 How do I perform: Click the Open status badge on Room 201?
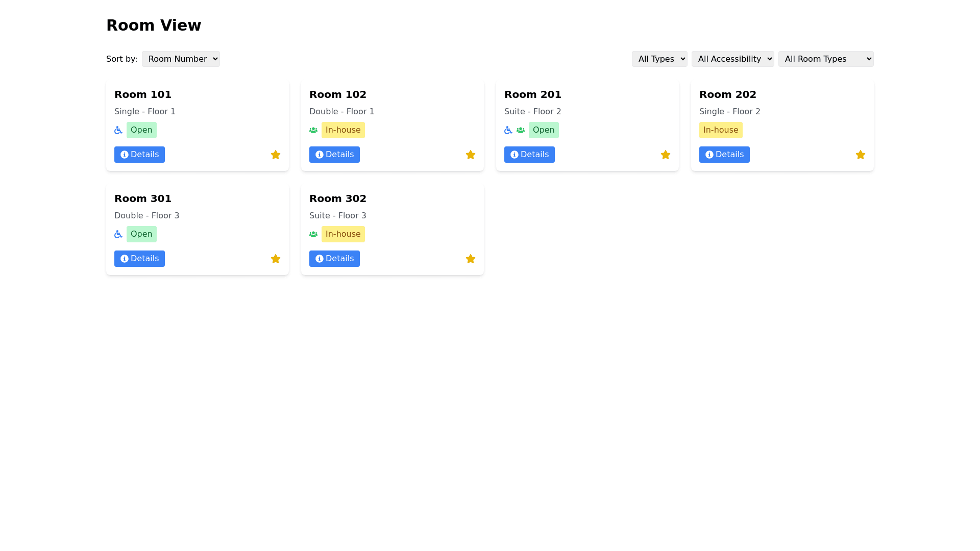tap(544, 130)
